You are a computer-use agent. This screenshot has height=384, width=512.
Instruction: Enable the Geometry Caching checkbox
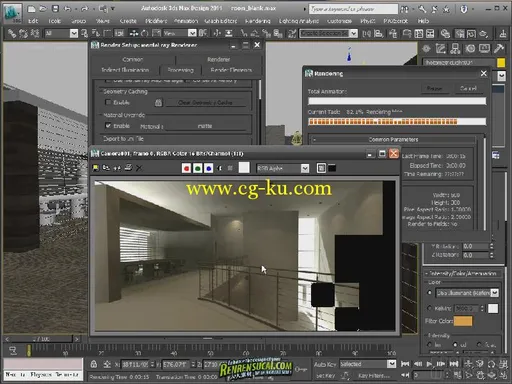108,102
